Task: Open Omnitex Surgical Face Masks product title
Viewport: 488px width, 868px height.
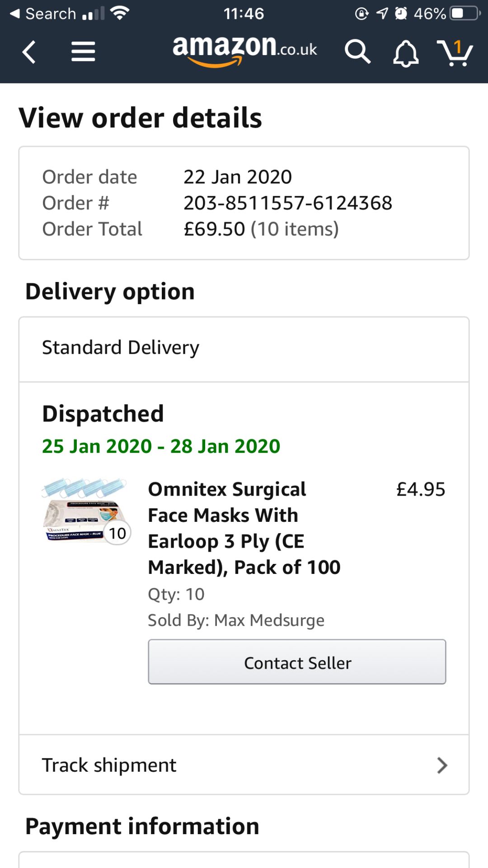Action: (244, 528)
